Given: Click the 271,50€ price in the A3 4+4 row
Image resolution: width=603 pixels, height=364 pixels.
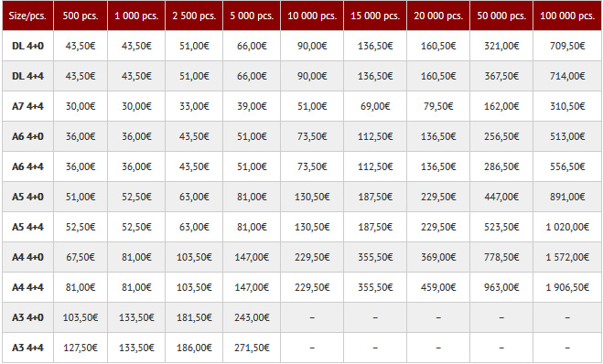Looking at the screenshot, I should [x=252, y=348].
